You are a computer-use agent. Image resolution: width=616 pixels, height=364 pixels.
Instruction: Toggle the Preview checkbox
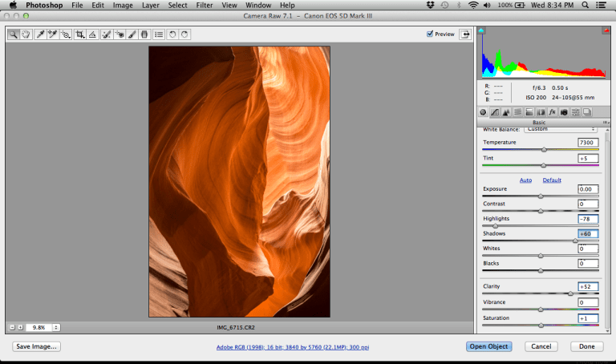point(431,34)
